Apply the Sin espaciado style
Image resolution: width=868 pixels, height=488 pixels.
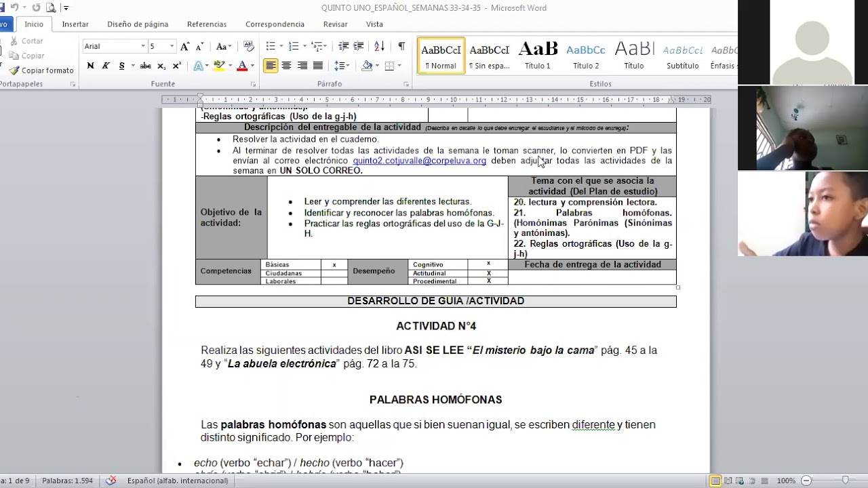click(489, 56)
